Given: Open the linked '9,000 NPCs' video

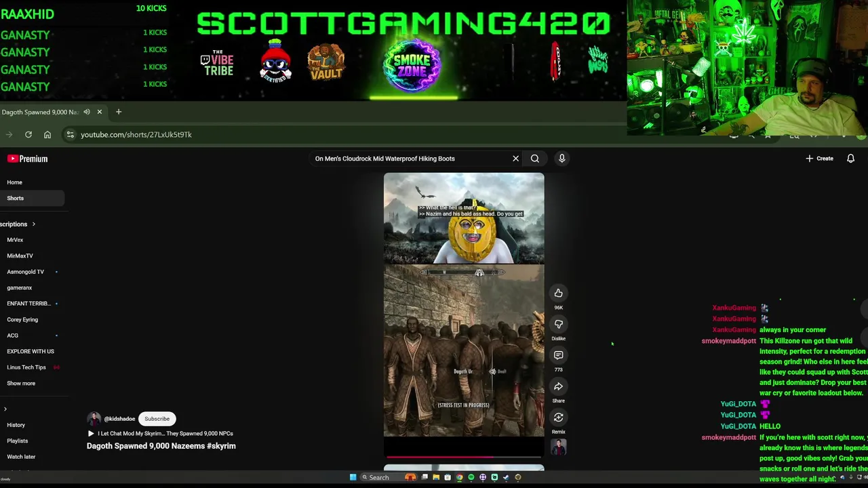Looking at the screenshot, I should click(160, 434).
